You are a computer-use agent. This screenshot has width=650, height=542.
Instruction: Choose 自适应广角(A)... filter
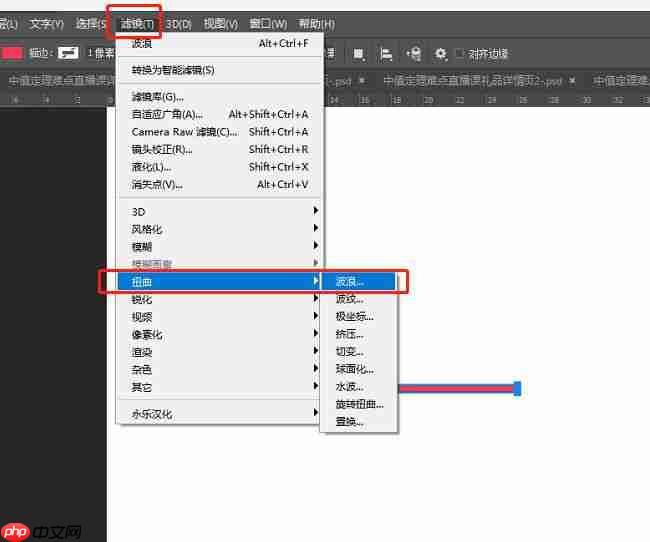220,114
